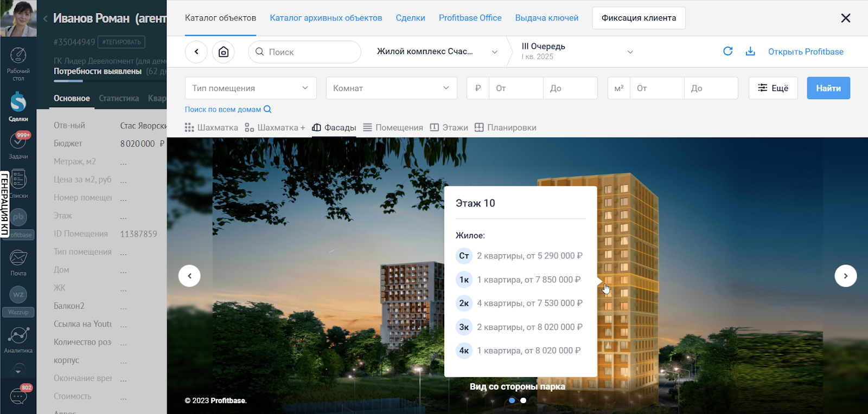This screenshot has width=868, height=414.
Task: Open Задачи sidebar icon
Action: click(18, 145)
